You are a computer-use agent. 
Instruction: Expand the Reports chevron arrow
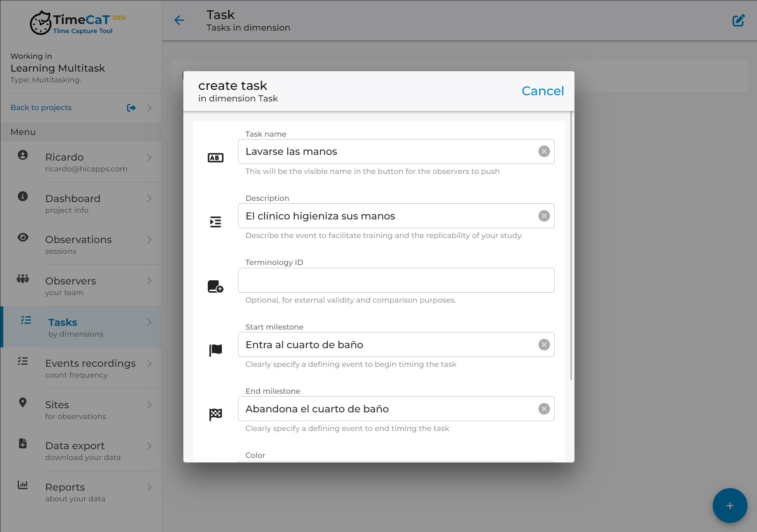(149, 487)
